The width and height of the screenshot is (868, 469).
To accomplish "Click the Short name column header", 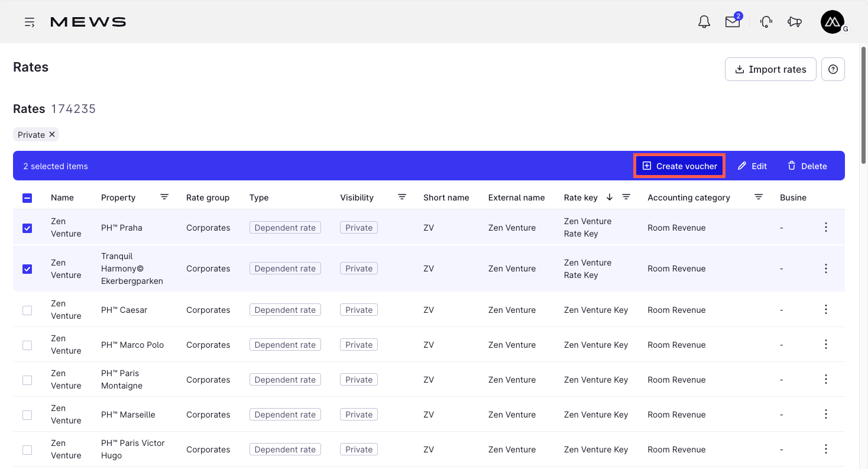I will point(446,198).
